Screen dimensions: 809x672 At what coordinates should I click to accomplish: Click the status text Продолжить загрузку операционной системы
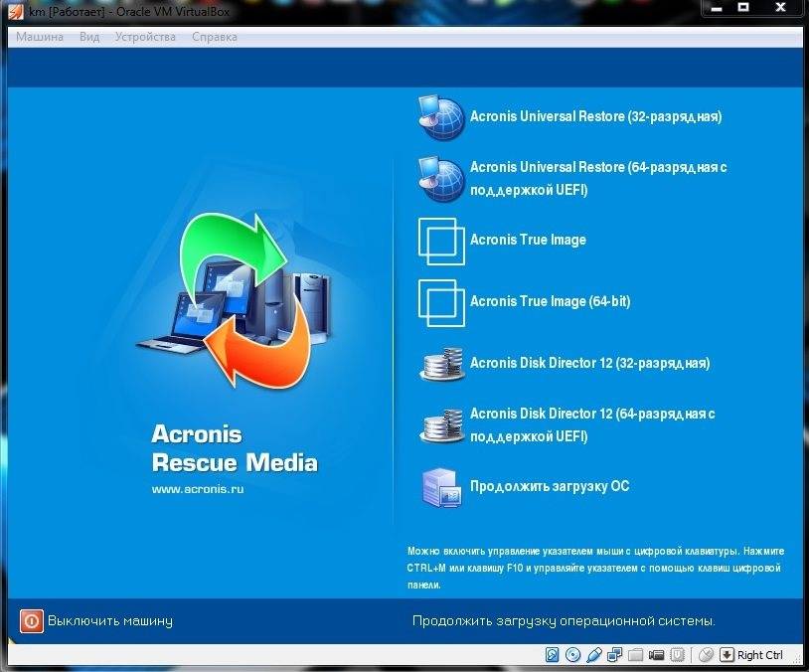click(564, 621)
